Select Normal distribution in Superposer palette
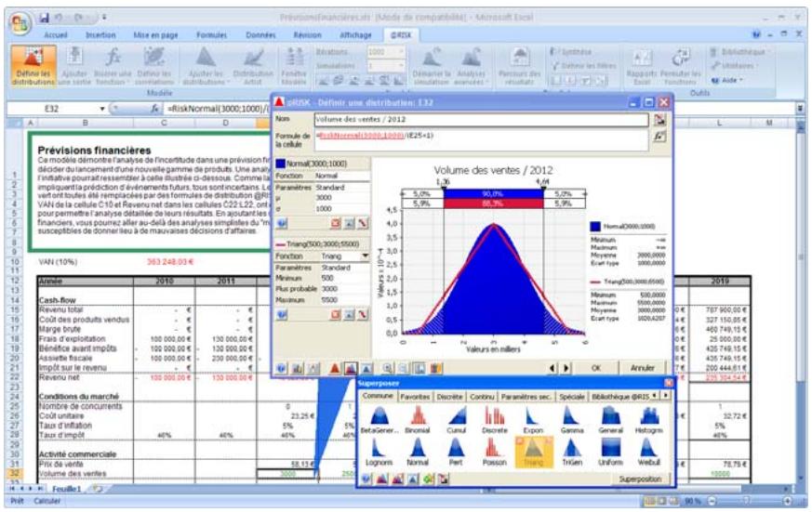This screenshot has height=512, width=812. tap(418, 452)
